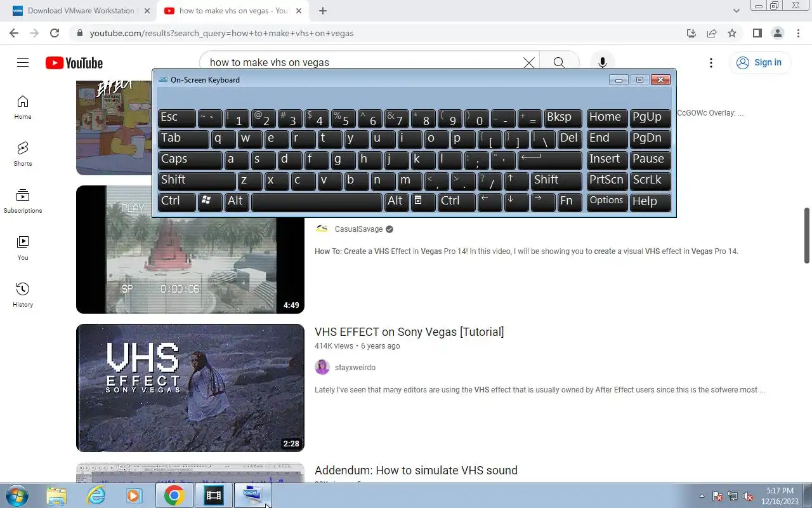
Task: Open YouTube settings three-dot menu
Action: [711, 62]
